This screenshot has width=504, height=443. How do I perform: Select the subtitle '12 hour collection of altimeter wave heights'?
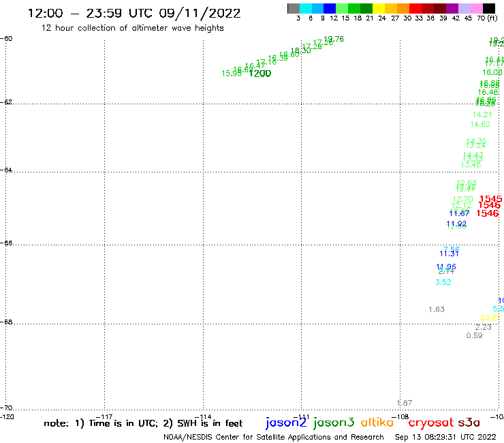click(x=132, y=28)
